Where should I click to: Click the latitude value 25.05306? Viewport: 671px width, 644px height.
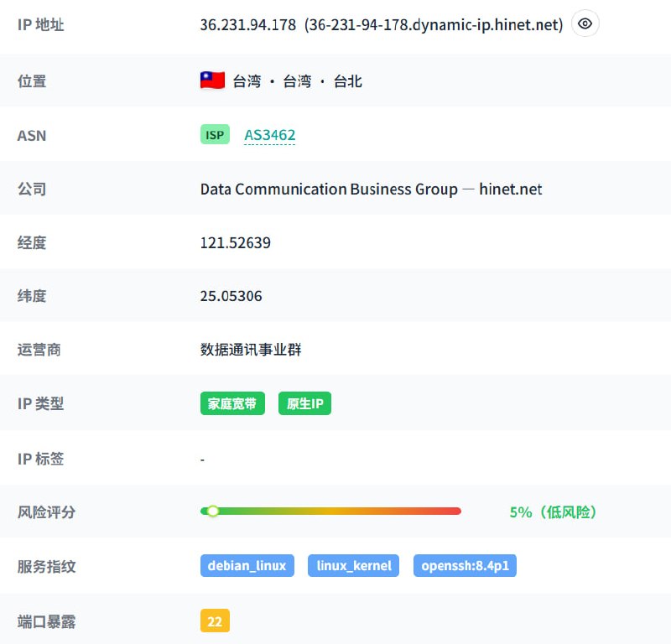pyautogui.click(x=231, y=296)
